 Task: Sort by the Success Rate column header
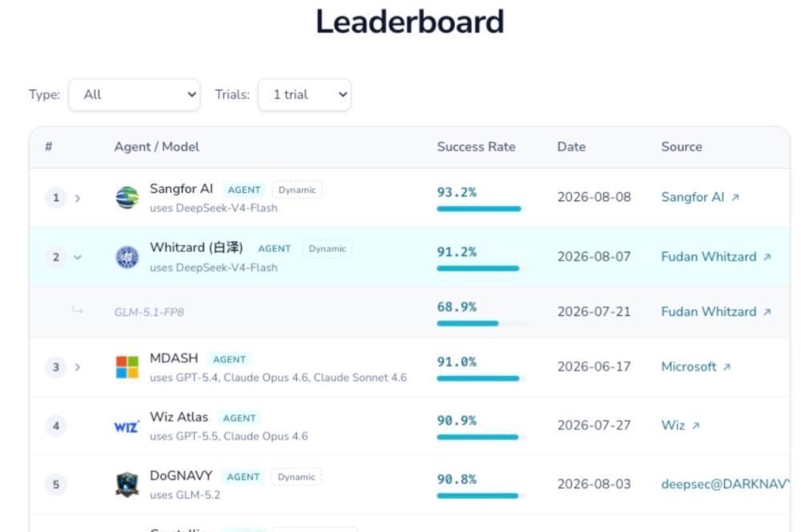click(x=476, y=147)
